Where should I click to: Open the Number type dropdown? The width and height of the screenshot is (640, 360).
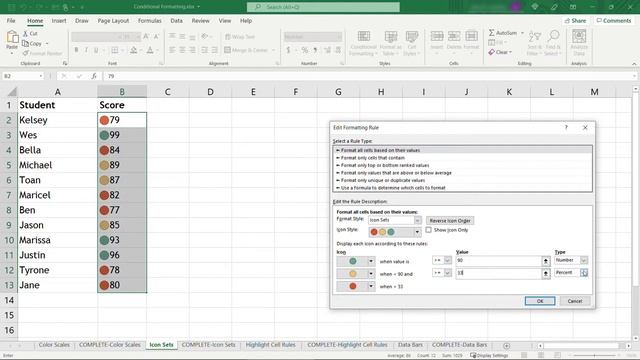(x=584, y=260)
